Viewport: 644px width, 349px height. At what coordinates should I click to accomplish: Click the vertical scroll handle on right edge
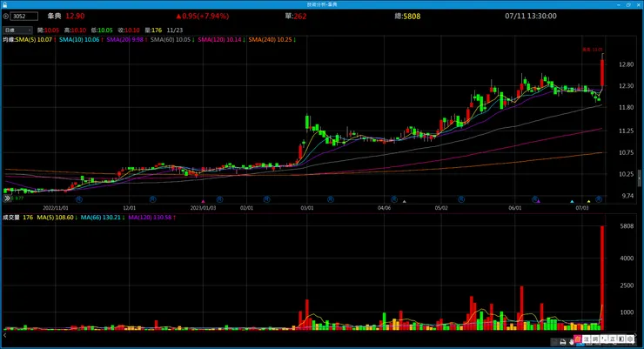[639, 178]
